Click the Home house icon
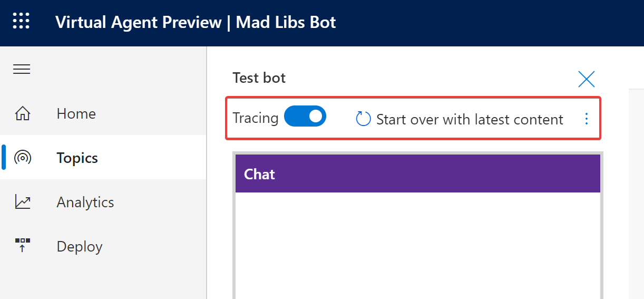The width and height of the screenshot is (644, 299). (22, 114)
